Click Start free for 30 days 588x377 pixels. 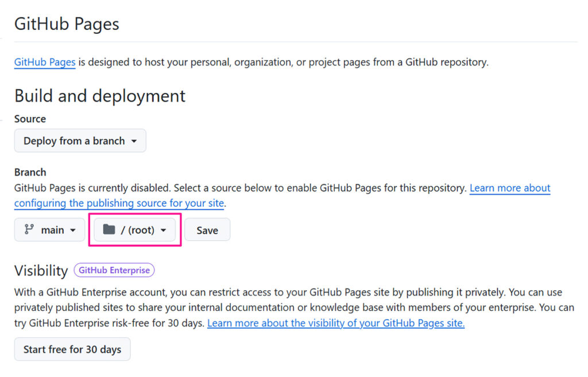click(72, 349)
